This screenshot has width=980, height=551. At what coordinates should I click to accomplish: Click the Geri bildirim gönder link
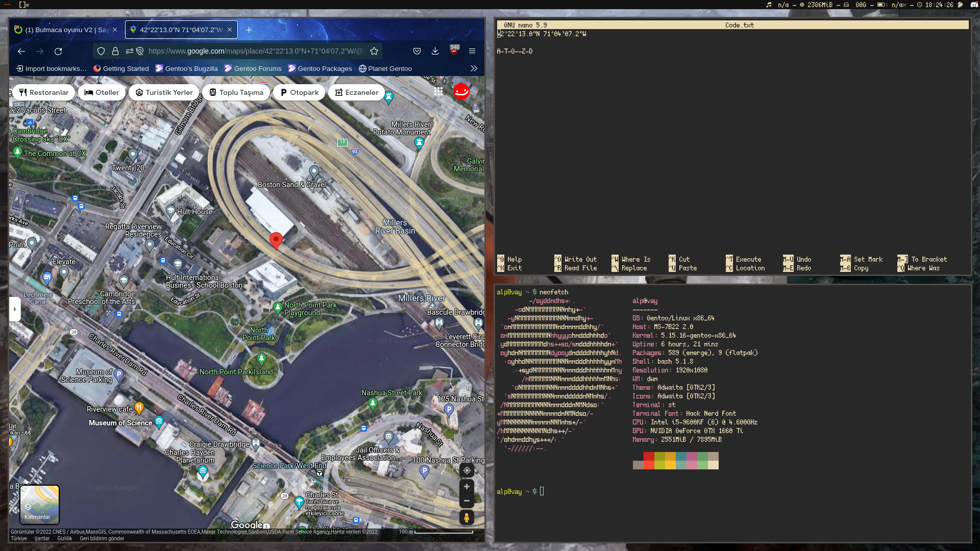coord(102,538)
